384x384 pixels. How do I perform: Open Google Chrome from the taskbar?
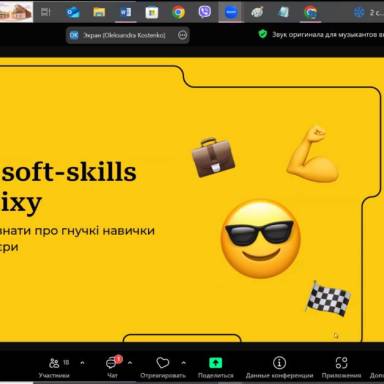(x=178, y=12)
